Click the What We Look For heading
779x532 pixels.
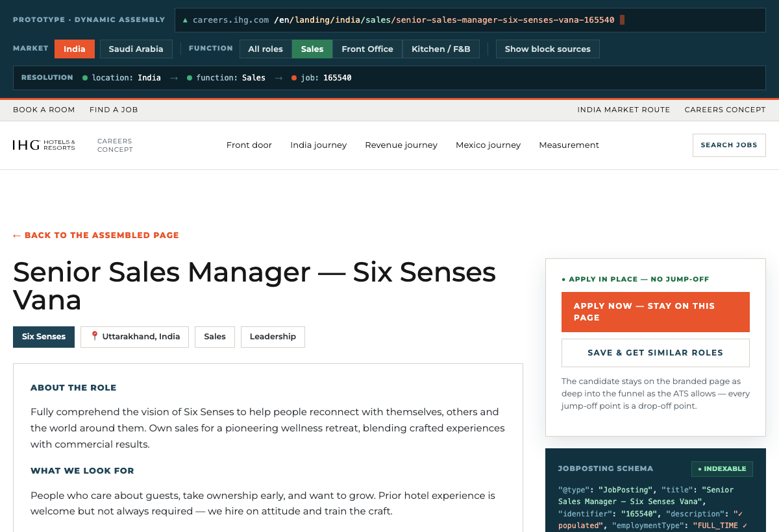tap(82, 471)
